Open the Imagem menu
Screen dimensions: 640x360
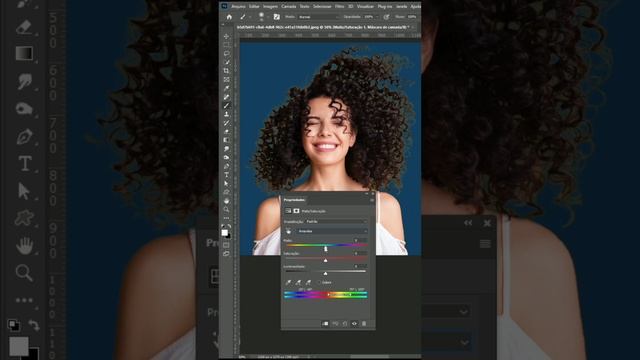[270, 7]
